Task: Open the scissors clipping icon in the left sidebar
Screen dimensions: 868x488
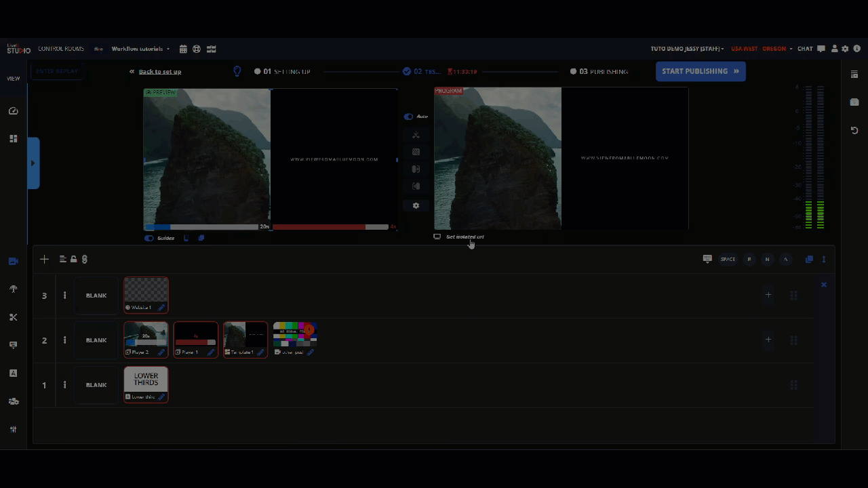Action: pos(13,317)
